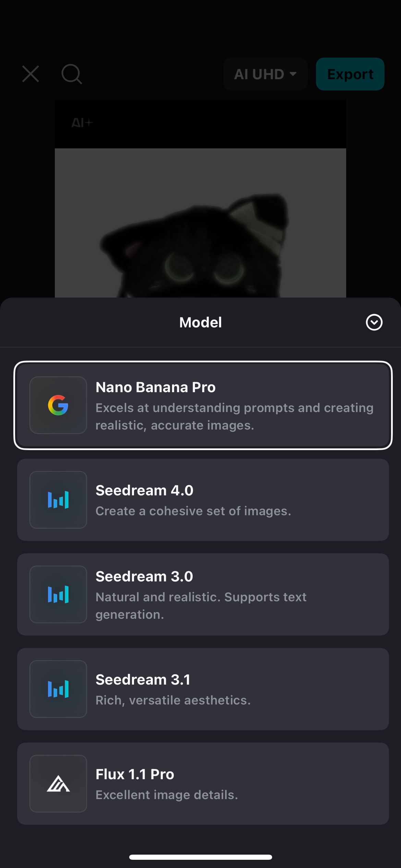401x868 pixels.
Task: Collapse the Model sheet with the circled chevron
Action: 374,322
